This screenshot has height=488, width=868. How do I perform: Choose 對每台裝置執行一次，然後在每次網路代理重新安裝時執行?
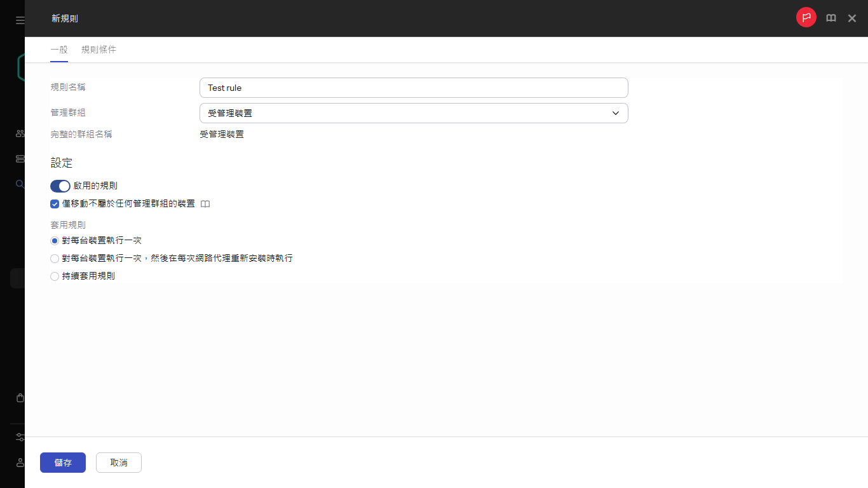coord(55,259)
